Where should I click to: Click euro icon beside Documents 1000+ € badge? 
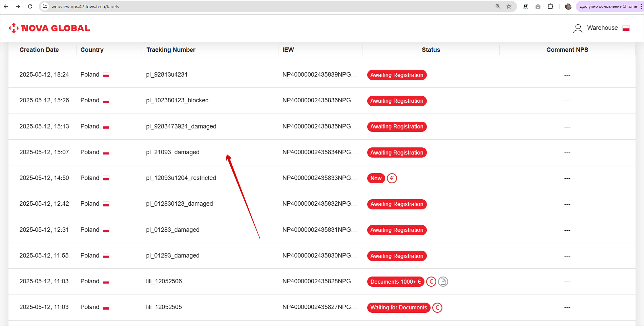[x=431, y=282]
